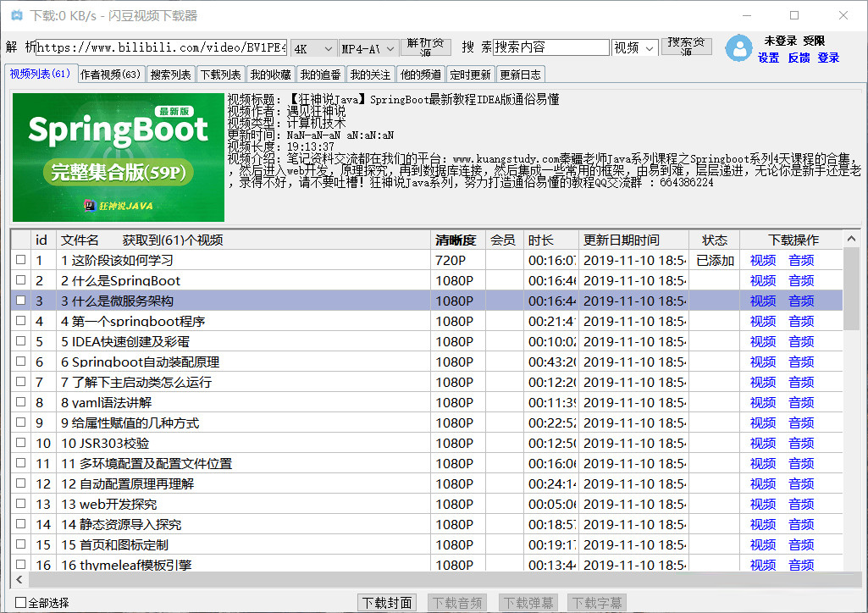This screenshot has height=613, width=868.
Task: Click the 下载字幕 button
Action: coord(597,603)
